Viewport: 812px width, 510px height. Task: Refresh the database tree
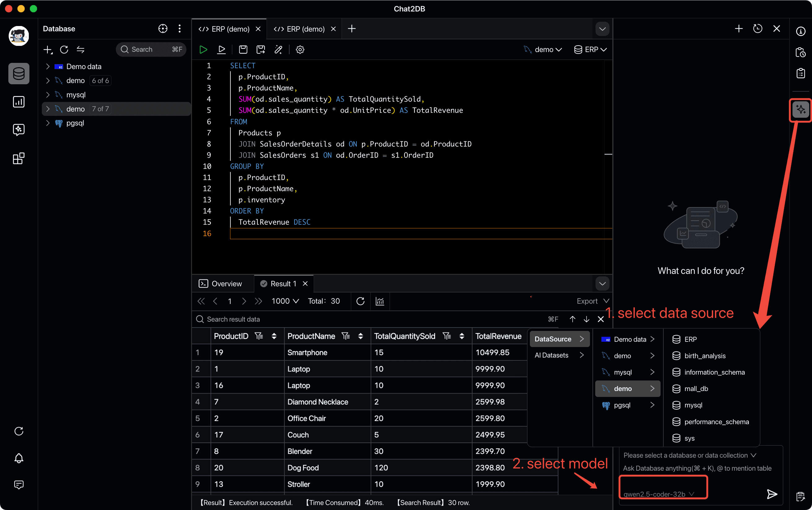point(64,50)
